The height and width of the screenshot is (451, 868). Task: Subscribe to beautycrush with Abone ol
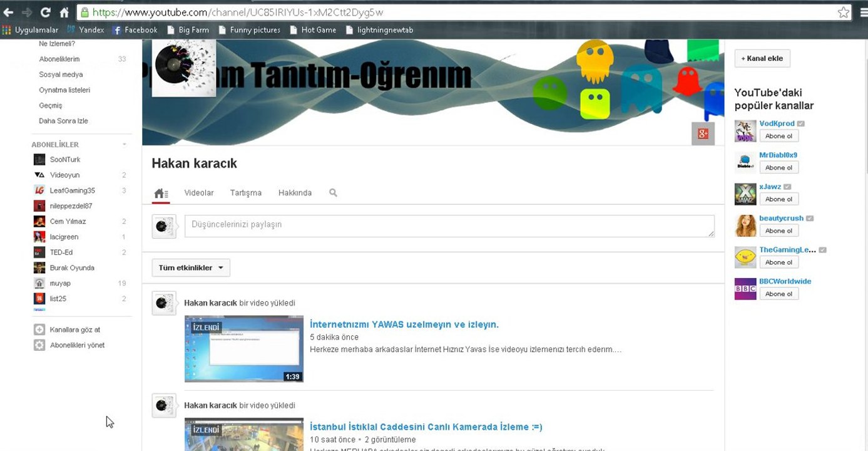tap(779, 231)
